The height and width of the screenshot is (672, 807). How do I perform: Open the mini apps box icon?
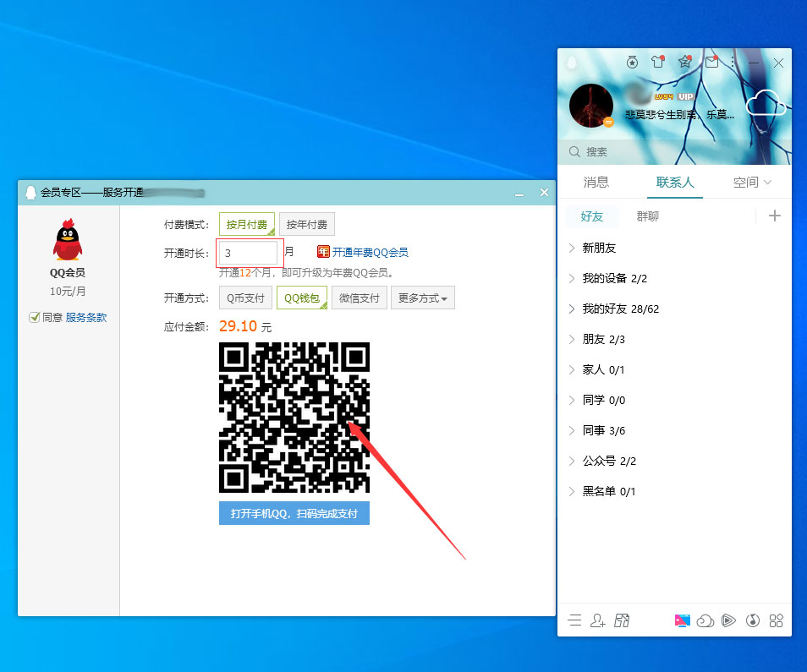777,620
